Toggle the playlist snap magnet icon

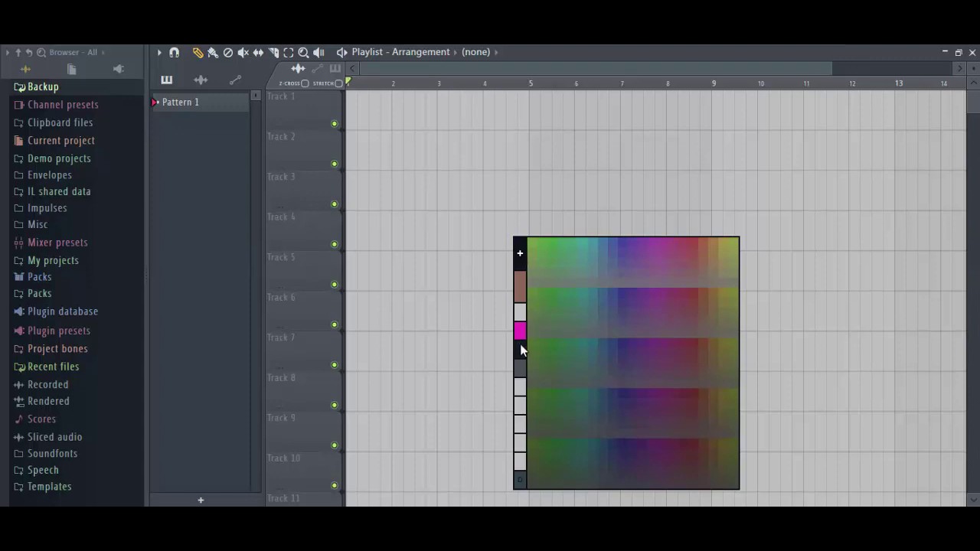174,52
